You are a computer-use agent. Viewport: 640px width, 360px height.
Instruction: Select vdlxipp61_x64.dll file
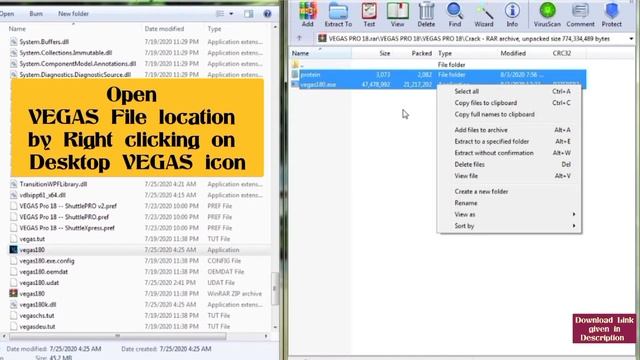[x=42, y=195]
